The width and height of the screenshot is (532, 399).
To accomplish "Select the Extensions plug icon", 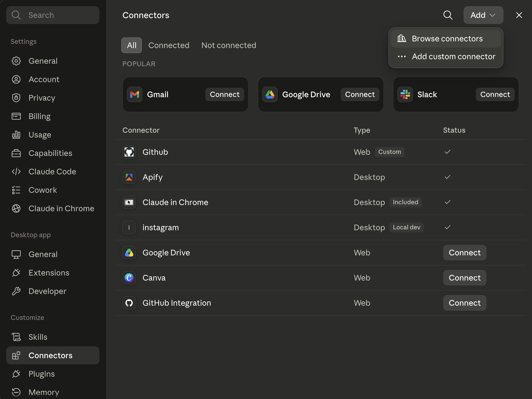I will 16,273.
